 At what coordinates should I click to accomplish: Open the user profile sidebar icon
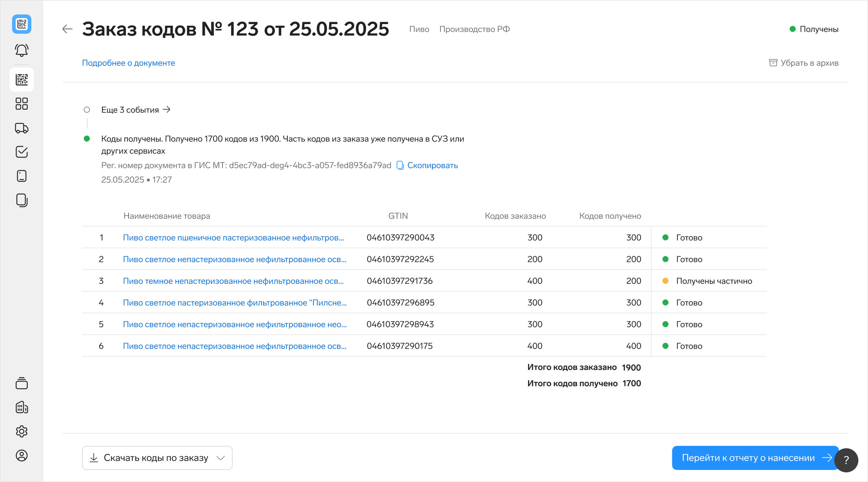click(x=22, y=455)
